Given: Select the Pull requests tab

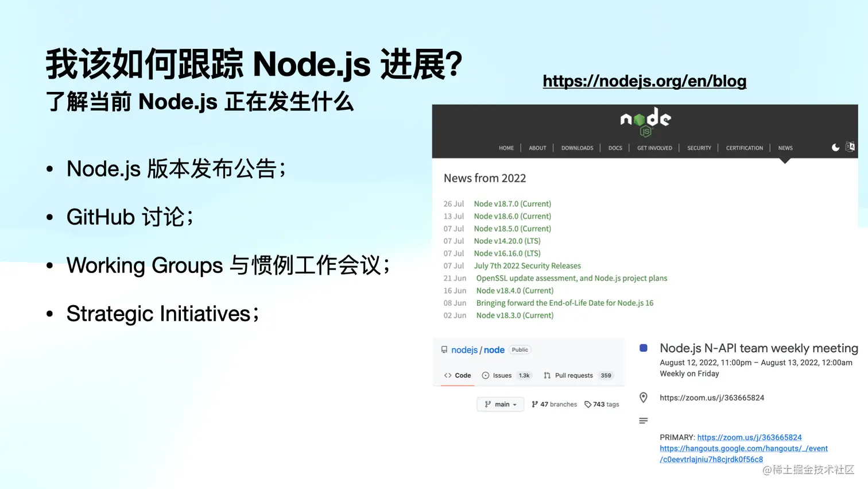Looking at the screenshot, I should [579, 376].
